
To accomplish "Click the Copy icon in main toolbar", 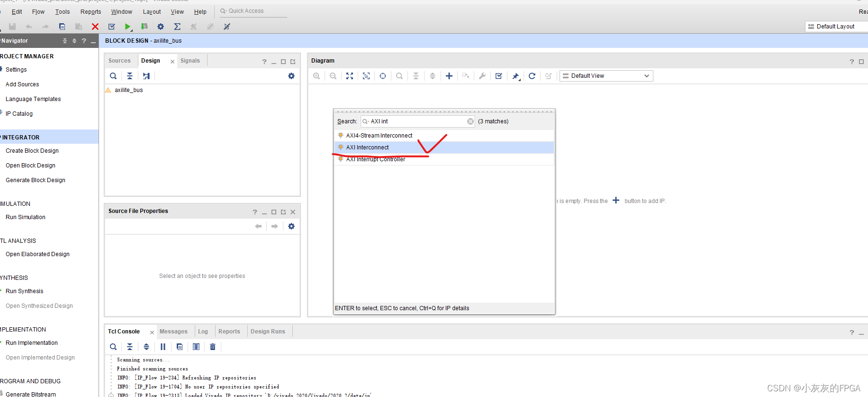I will point(62,27).
